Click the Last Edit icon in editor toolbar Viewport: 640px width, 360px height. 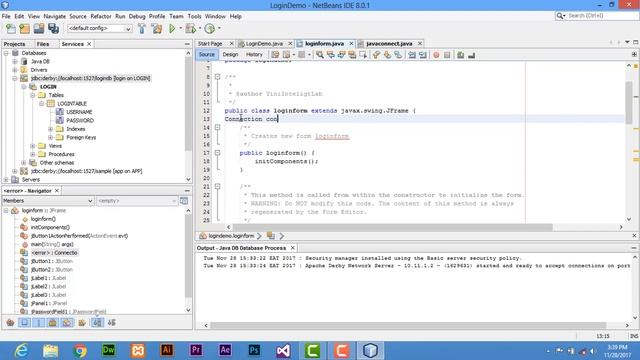tap(276, 55)
